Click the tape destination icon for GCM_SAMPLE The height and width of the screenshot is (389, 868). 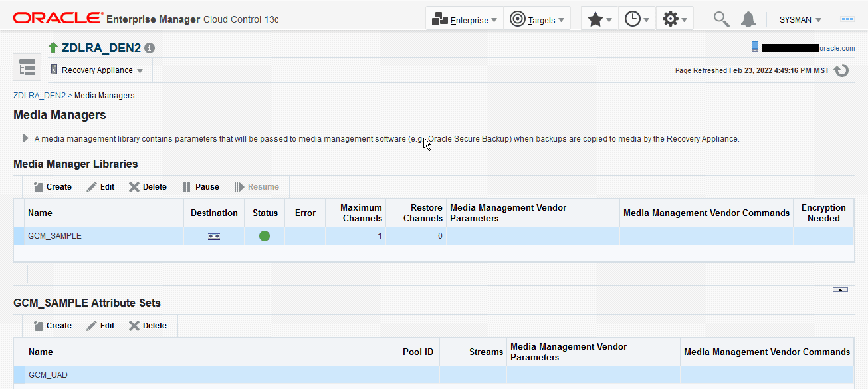click(214, 236)
